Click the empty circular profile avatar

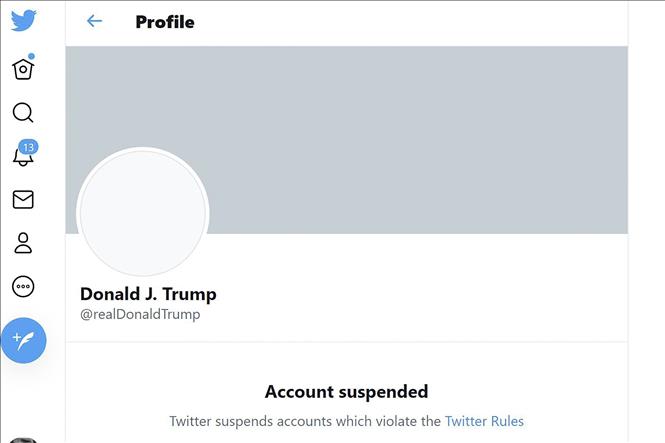click(x=143, y=213)
